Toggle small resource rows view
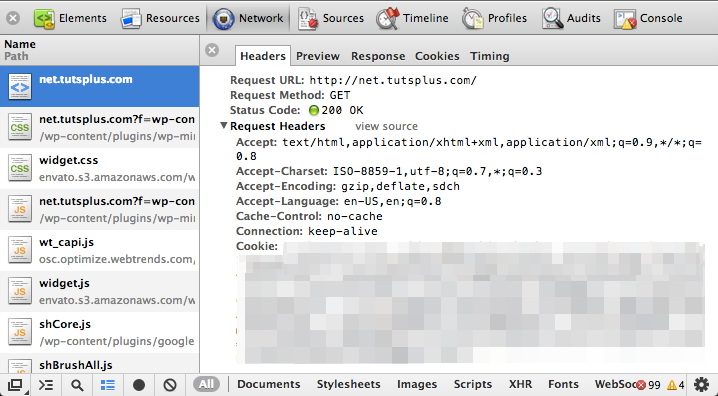The width and height of the screenshot is (718, 396). coord(108,385)
